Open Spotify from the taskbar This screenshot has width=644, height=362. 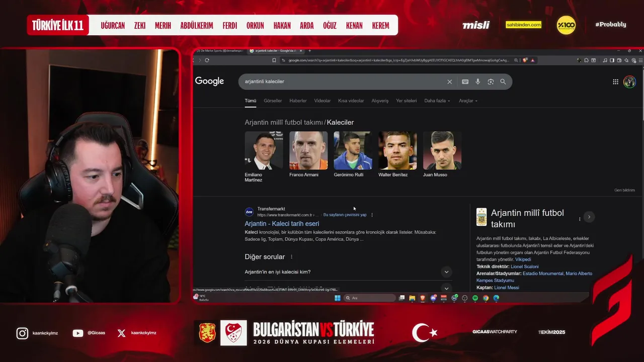click(x=475, y=298)
